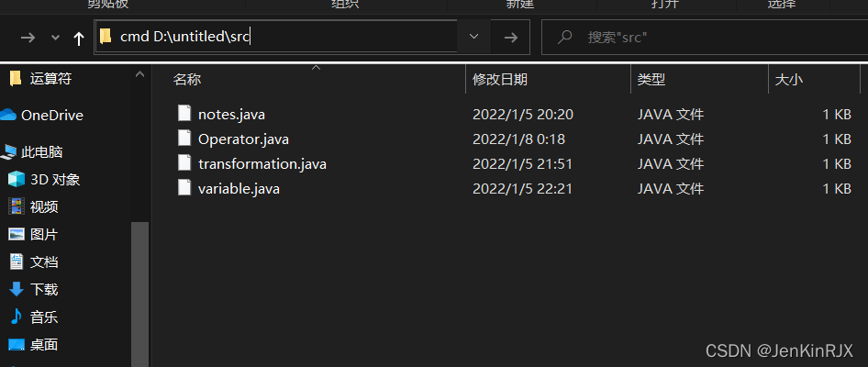Click the forward navigation arrow

click(28, 38)
